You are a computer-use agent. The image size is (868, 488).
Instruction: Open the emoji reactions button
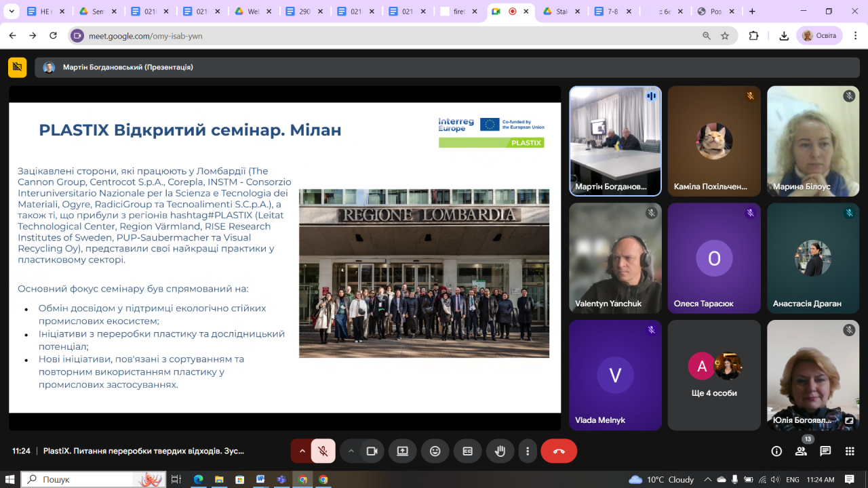pos(435,451)
